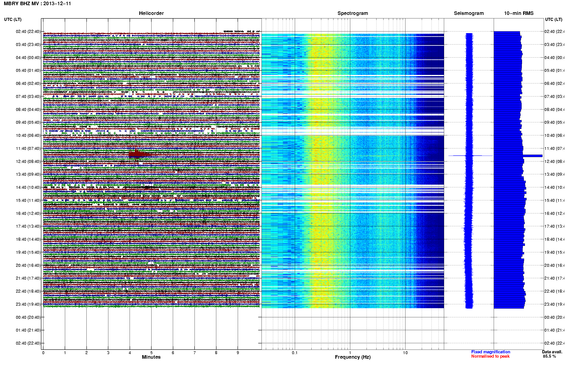Click the '13:40 (09:40)' left time label

coord(28,174)
